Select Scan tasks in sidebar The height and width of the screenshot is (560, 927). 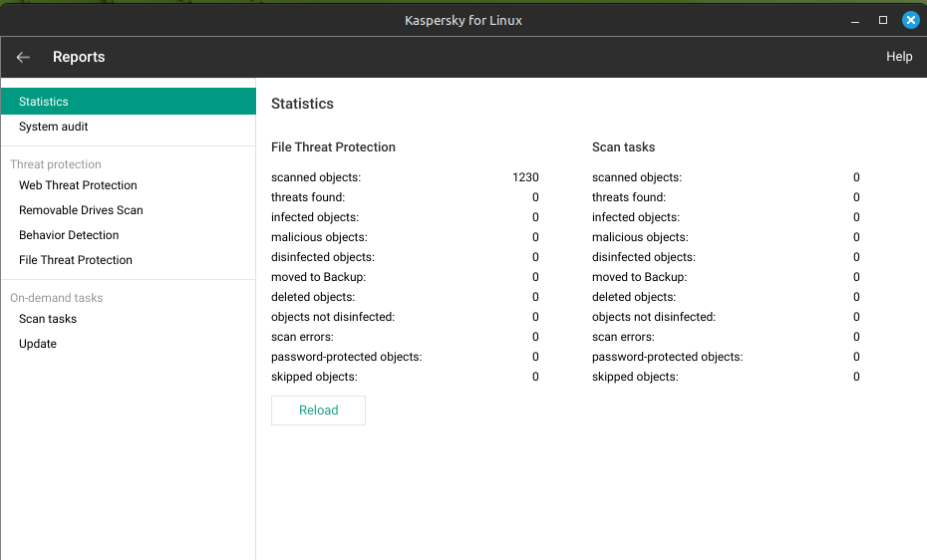click(129, 319)
